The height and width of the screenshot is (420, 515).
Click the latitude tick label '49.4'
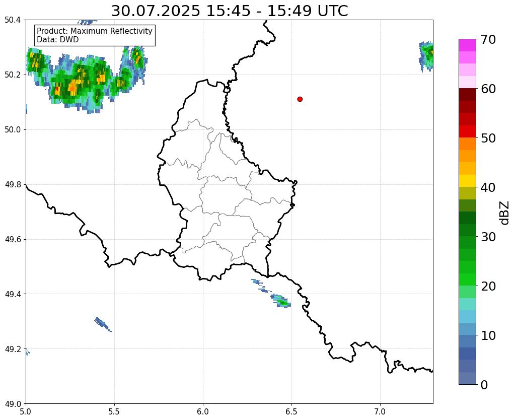13,294
